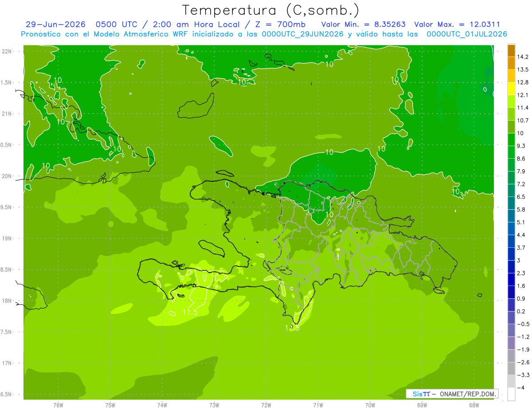
Task: Select Valor Min. = 8.35263 text
Action: click(x=363, y=24)
